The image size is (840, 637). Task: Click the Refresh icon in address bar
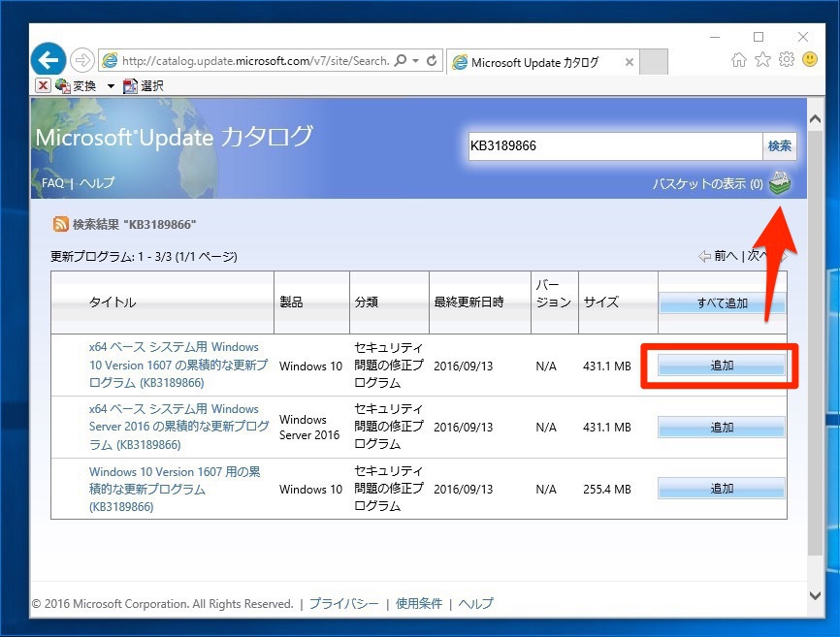(x=432, y=60)
